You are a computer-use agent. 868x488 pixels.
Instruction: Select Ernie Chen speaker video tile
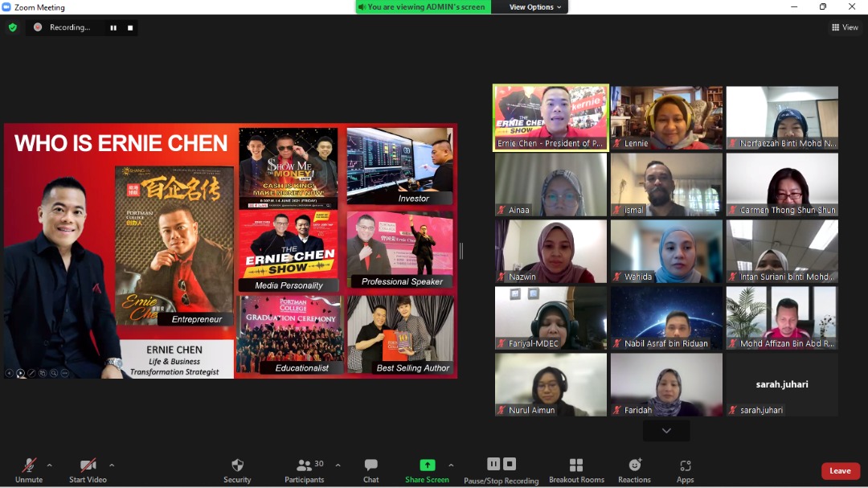[x=551, y=117]
